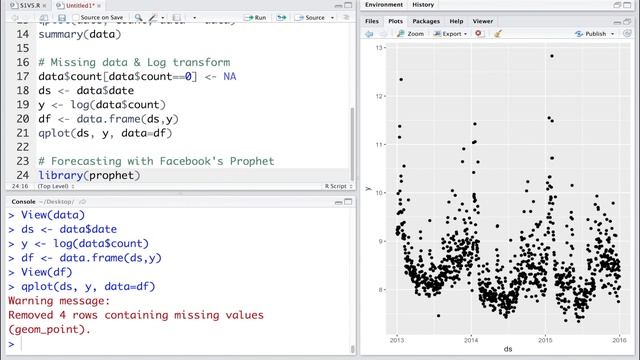640x360 pixels.
Task: Close the Untitled1 tab
Action: tap(99, 6)
